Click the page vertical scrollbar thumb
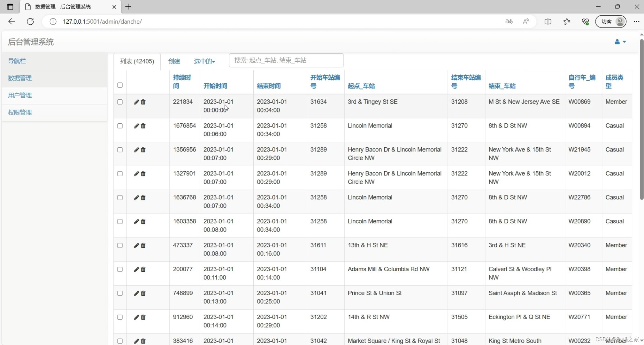 click(641, 120)
